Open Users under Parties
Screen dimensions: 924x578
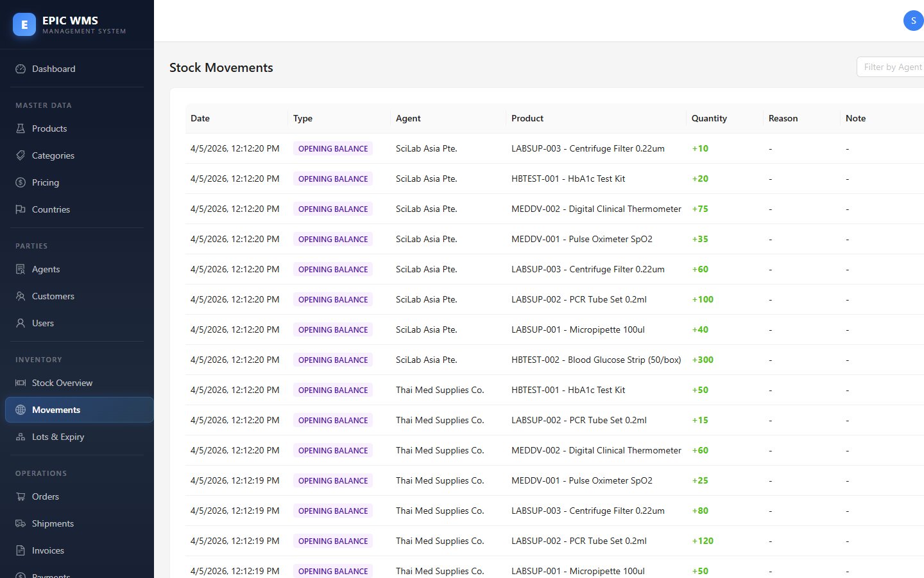coord(80,323)
